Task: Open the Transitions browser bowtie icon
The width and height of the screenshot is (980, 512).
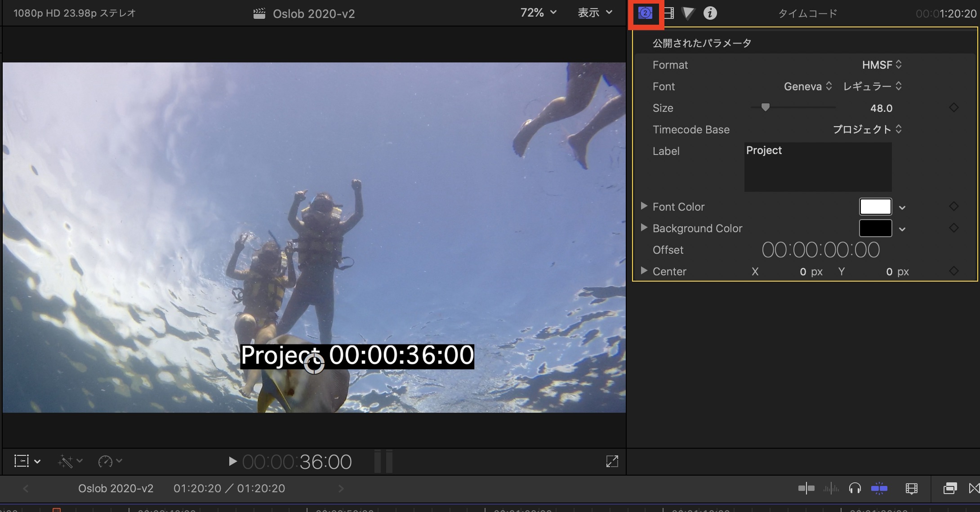Action: [974, 488]
